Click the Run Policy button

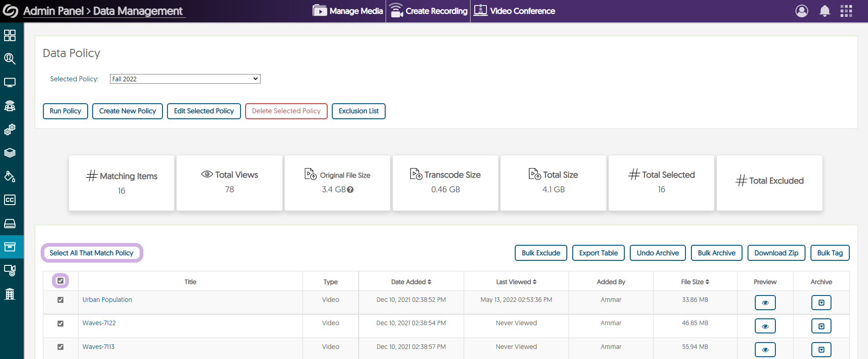65,111
